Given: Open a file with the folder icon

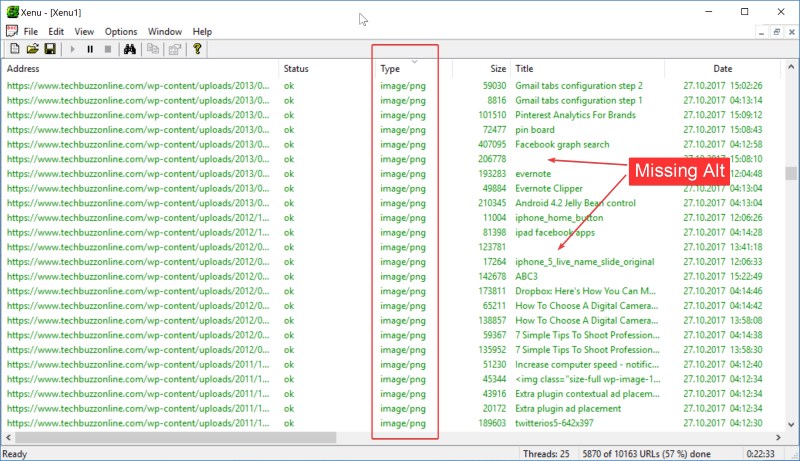Looking at the screenshot, I should pos(32,48).
